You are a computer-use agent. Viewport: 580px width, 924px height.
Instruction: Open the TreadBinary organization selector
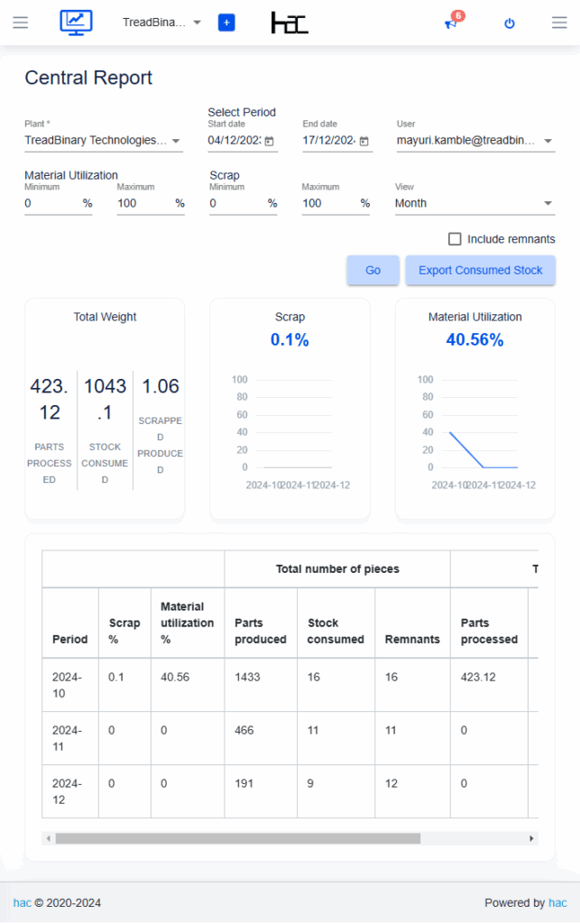(161, 23)
